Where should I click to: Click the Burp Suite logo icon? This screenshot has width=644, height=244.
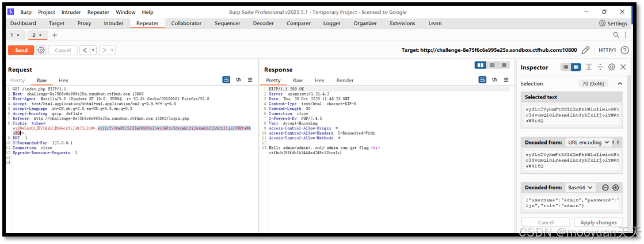pyautogui.click(x=11, y=12)
